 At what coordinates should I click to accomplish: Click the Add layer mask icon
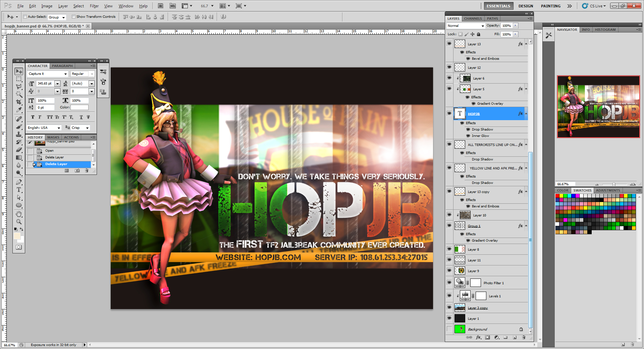(487, 337)
